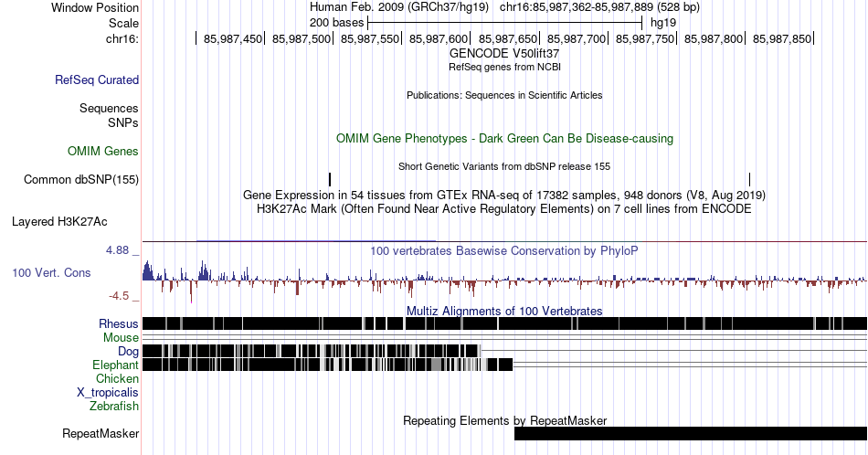Click the RefSeq Curated track label
The height and width of the screenshot is (455, 868).
(96, 79)
